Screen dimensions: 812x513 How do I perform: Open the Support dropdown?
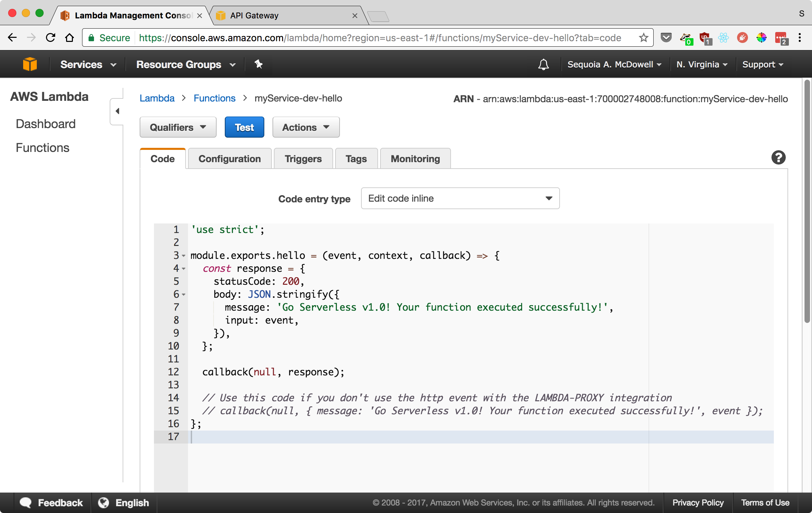pyautogui.click(x=763, y=64)
